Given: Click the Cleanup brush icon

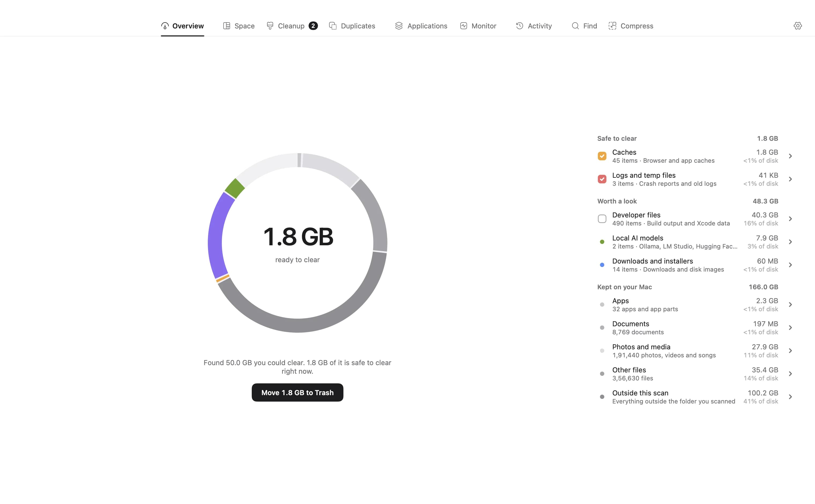Looking at the screenshot, I should [270, 26].
